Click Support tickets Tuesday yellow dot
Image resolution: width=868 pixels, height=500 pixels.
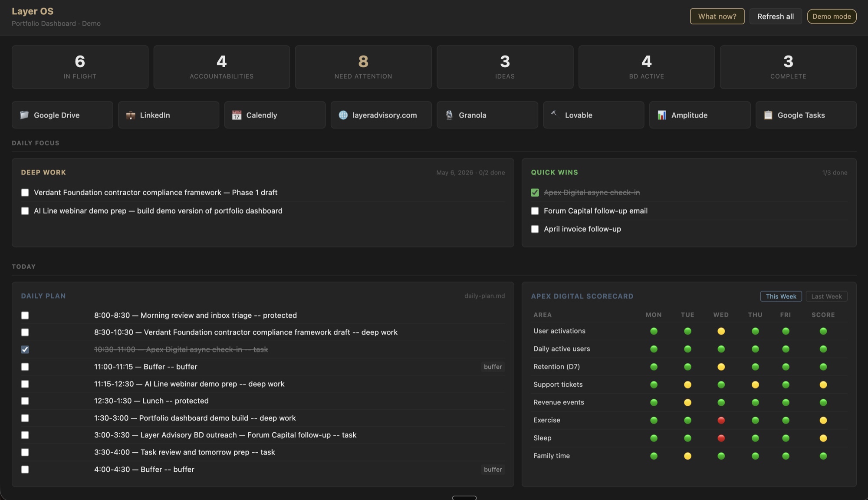click(687, 385)
